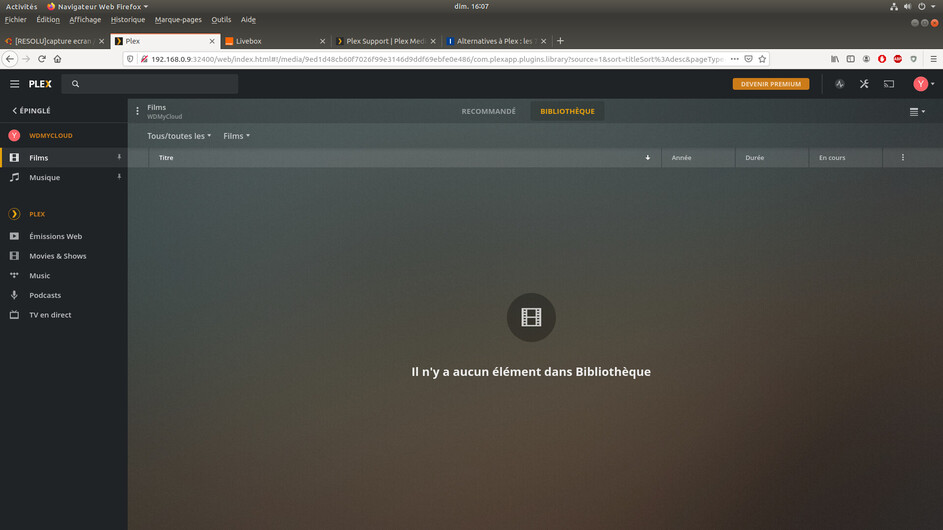943x530 pixels.
Task: Open the user account avatar menu
Action: (924, 84)
